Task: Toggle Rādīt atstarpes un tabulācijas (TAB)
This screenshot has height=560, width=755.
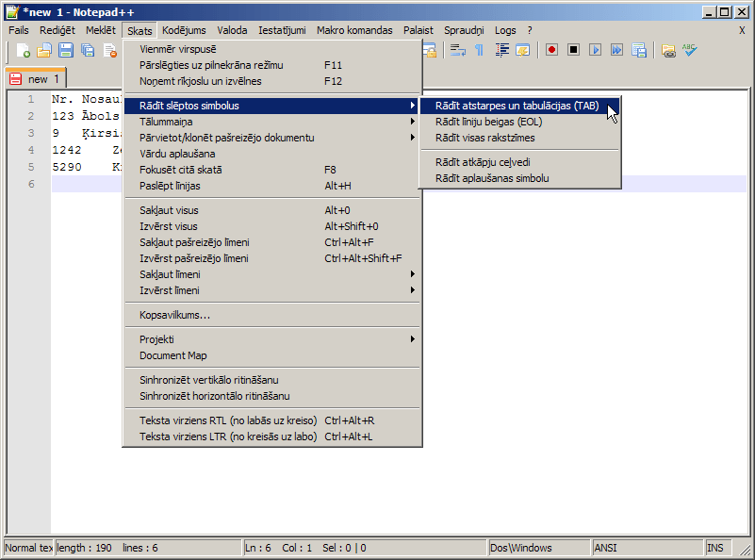Action: click(x=520, y=106)
